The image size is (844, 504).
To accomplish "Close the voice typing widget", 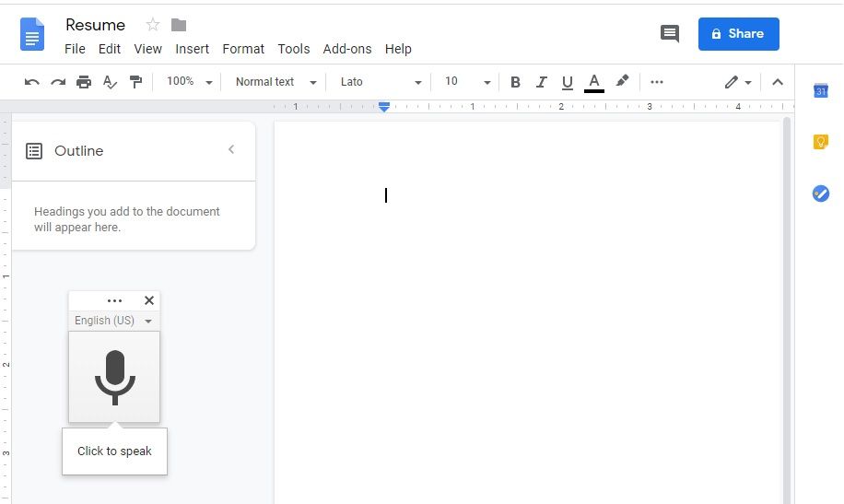I will click(x=149, y=300).
